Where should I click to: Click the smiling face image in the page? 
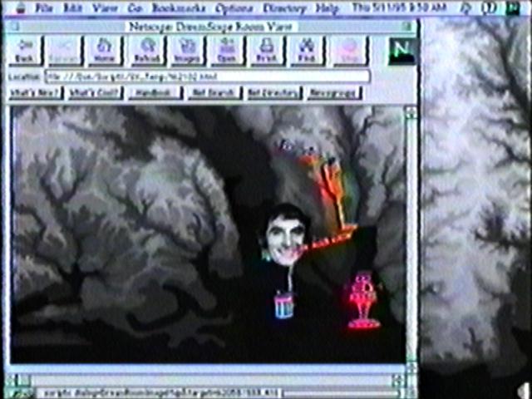tap(284, 233)
